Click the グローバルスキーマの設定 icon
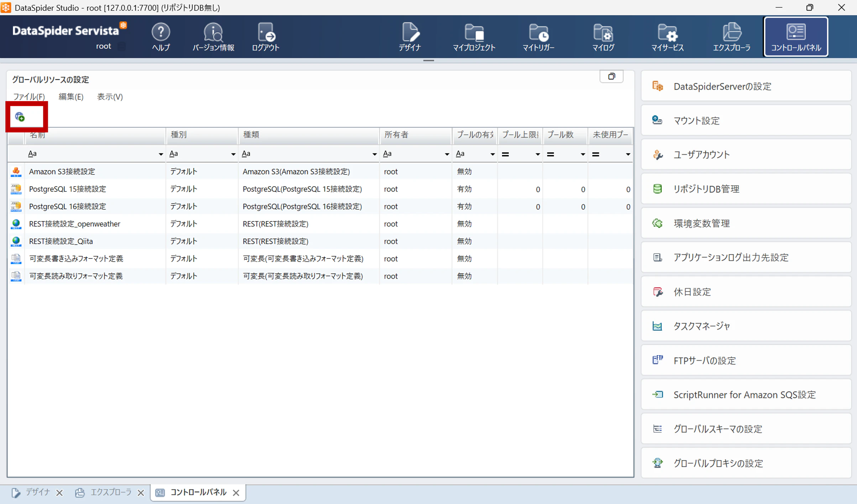This screenshot has height=504, width=857. pos(657,429)
